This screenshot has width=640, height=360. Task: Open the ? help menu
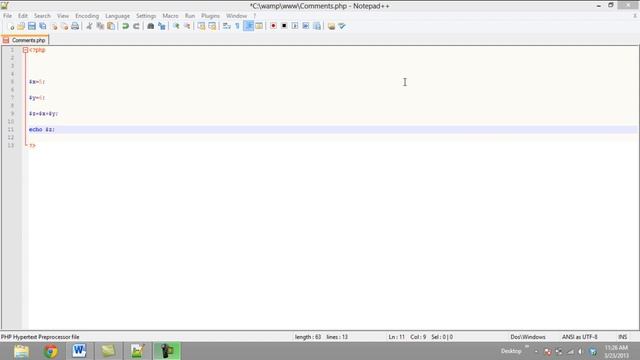click(255, 16)
